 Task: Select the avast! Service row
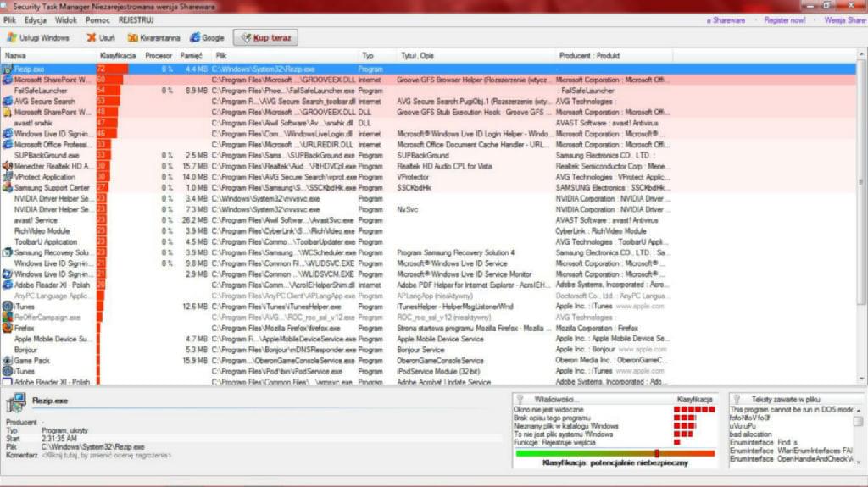click(429, 220)
